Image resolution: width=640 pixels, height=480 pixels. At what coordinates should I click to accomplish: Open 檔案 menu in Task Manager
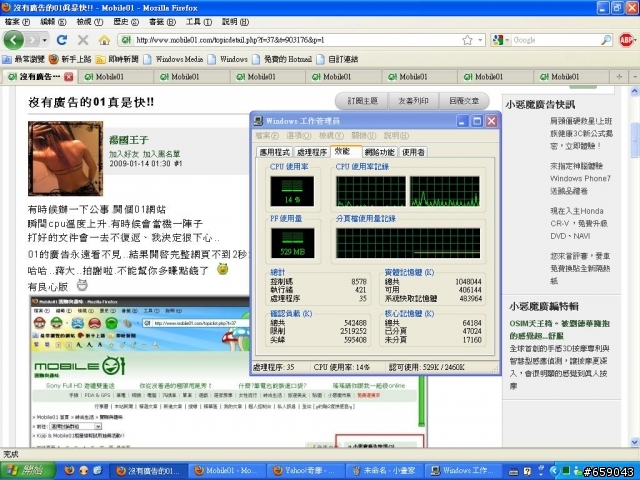pos(267,136)
